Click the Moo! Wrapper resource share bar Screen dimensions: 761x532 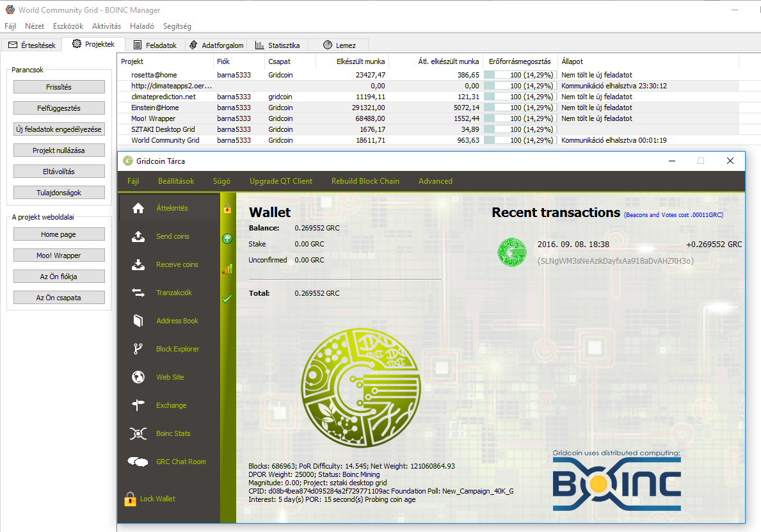coord(520,118)
